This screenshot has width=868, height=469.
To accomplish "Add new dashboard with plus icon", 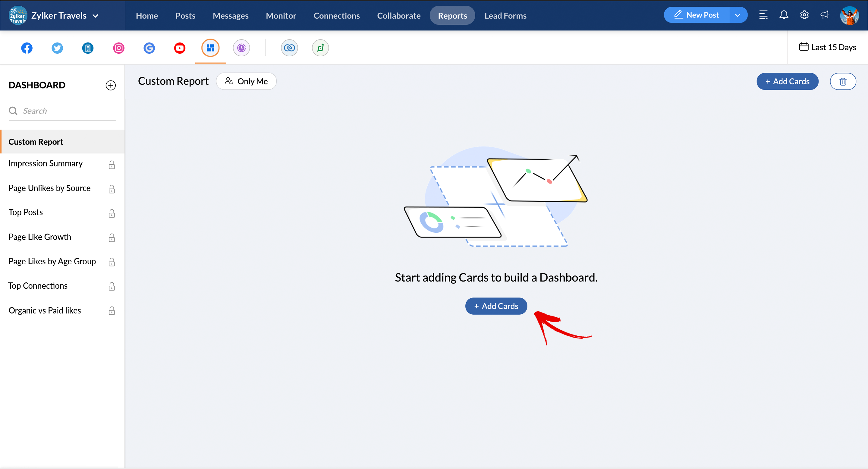I will (111, 85).
